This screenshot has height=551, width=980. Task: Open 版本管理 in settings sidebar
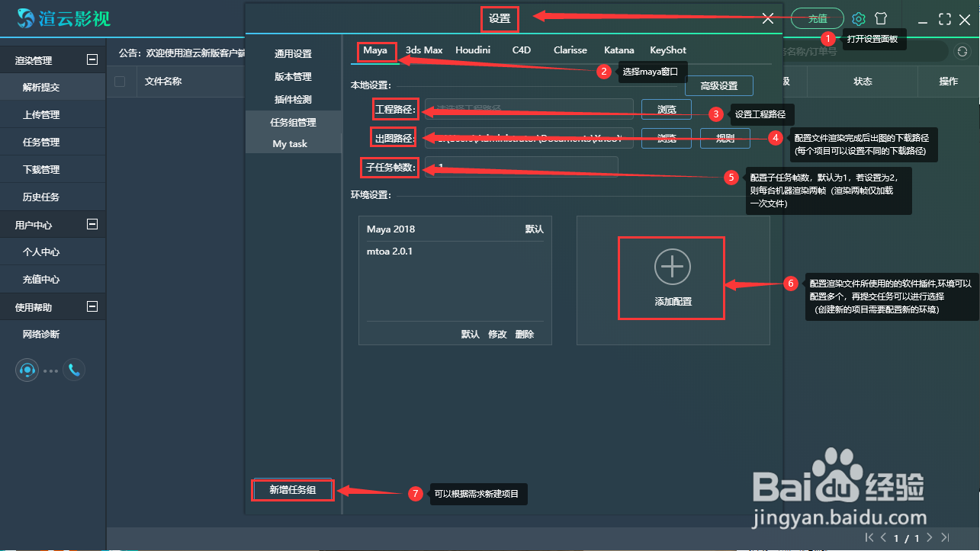(x=294, y=77)
